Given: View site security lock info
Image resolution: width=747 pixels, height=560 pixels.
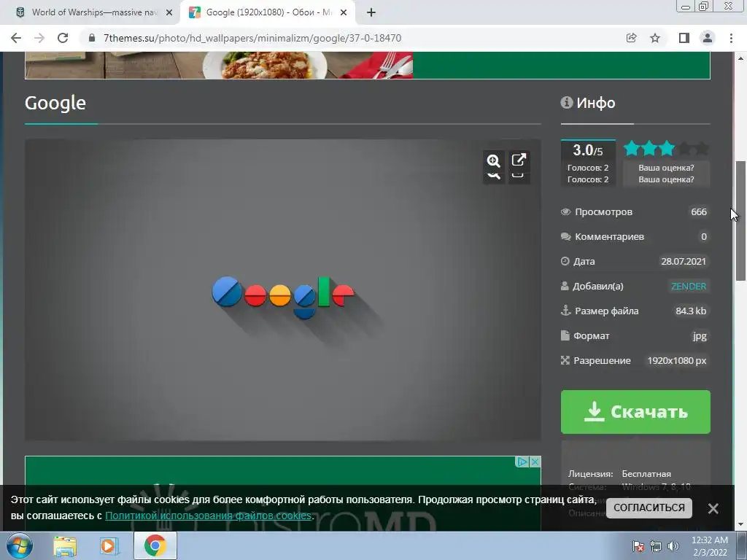Looking at the screenshot, I should tap(92, 38).
